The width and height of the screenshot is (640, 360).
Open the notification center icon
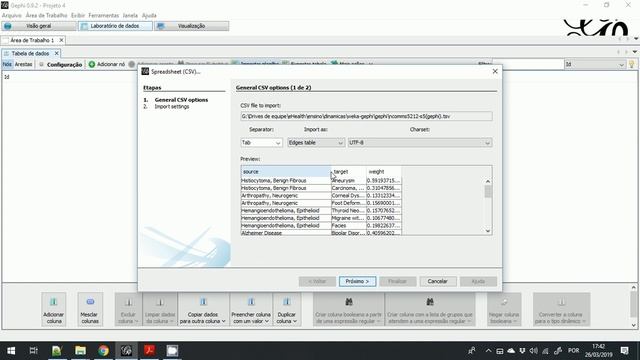point(624,351)
